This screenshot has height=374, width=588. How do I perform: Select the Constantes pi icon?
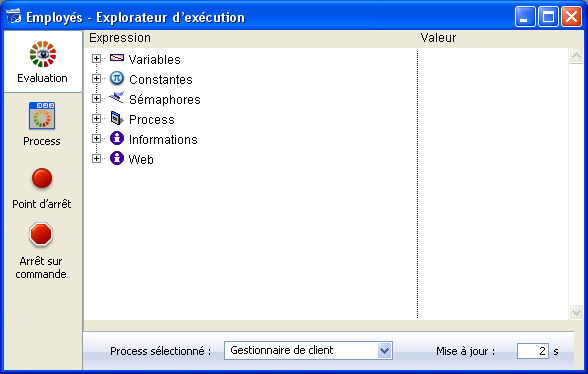tap(117, 78)
